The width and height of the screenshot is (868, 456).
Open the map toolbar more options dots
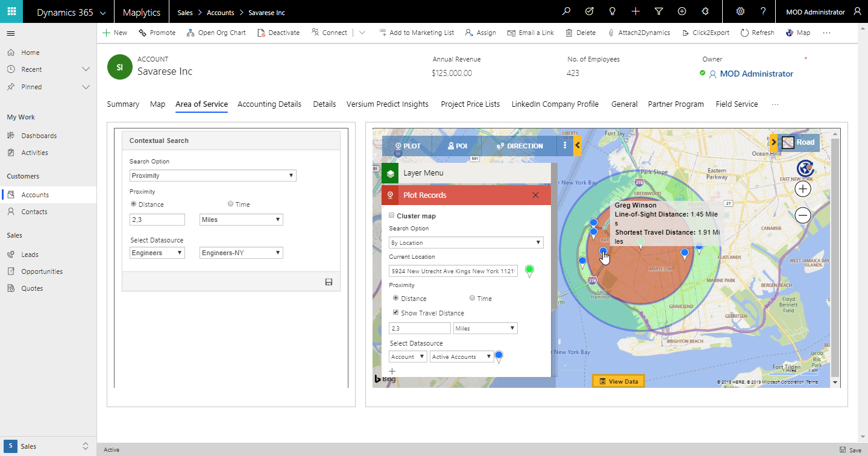coord(565,145)
